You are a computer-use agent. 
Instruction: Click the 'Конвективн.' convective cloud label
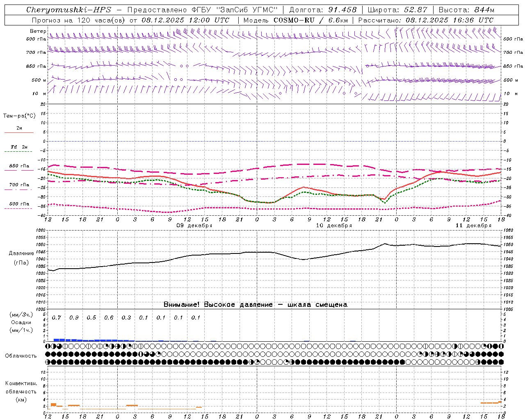21,383
